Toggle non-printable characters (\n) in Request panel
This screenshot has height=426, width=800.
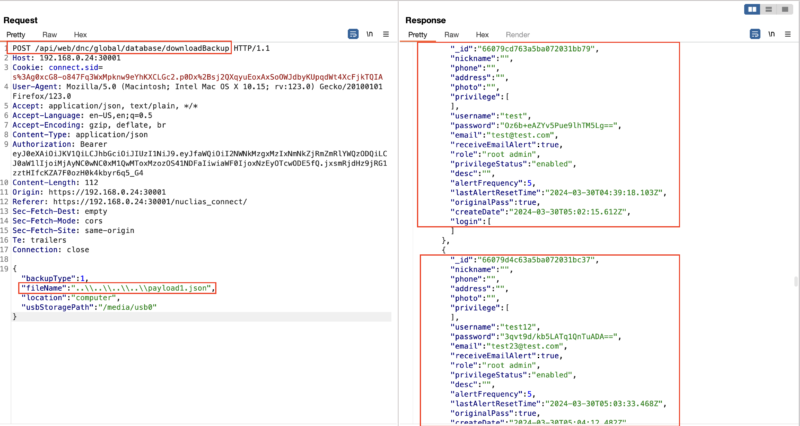coord(370,34)
